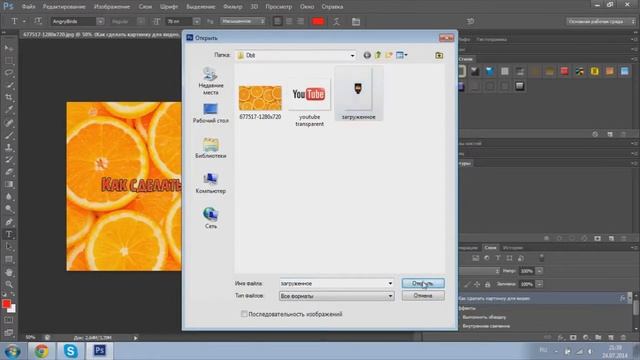Select the Pen tool in the toolbox
The height and width of the screenshot is (360, 640).
point(9,222)
